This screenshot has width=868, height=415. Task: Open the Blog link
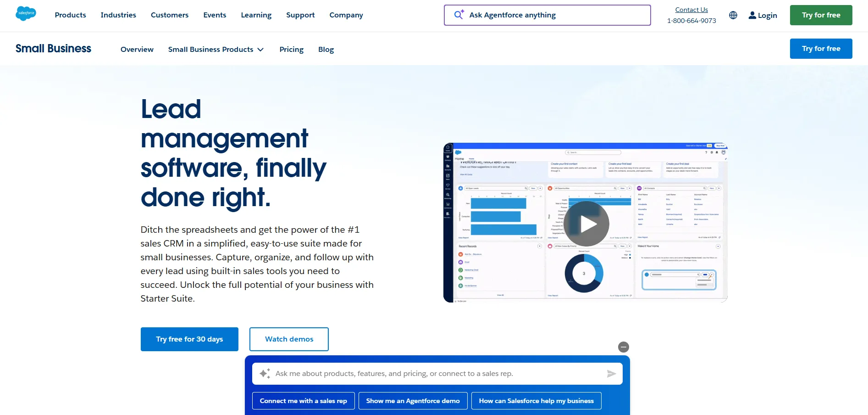point(326,50)
